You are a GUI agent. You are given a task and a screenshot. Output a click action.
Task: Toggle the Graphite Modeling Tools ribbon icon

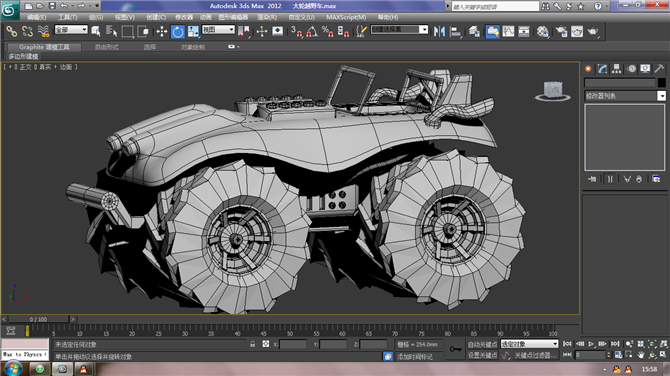pyautogui.click(x=492, y=31)
